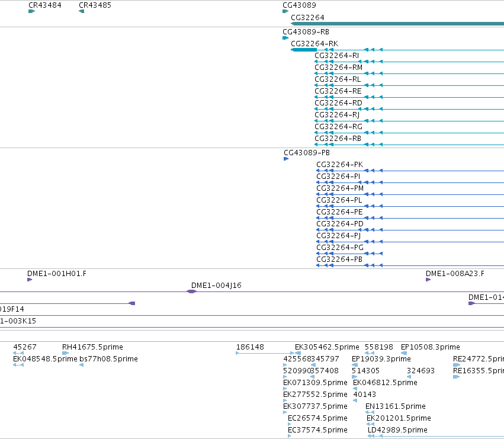
Task: Select the CG32264-RM transcript label
Action: click(x=338, y=68)
